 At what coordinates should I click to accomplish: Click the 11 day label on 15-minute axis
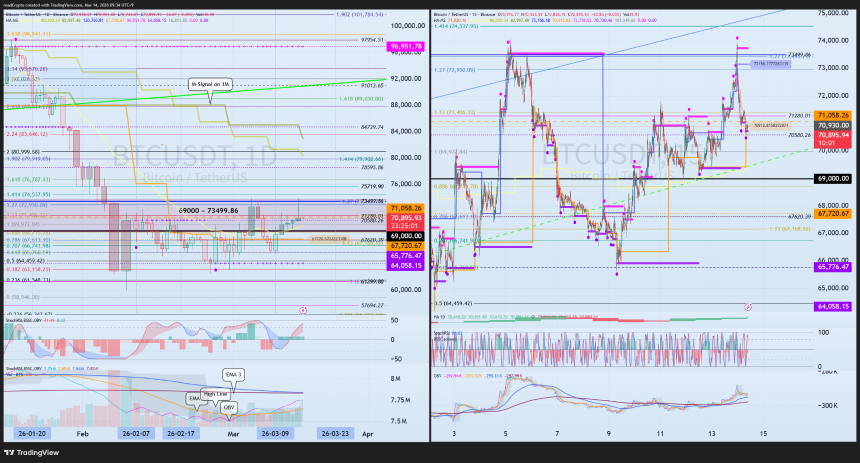(x=660, y=433)
